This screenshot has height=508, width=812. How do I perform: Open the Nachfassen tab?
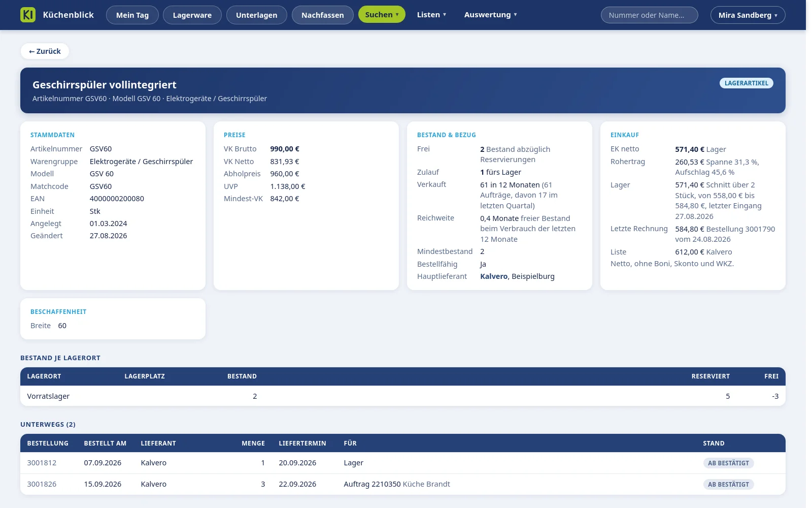point(323,15)
